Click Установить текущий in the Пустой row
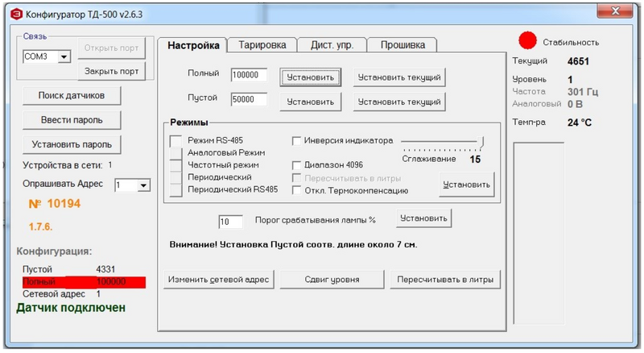This screenshot has width=644, height=353. (399, 102)
